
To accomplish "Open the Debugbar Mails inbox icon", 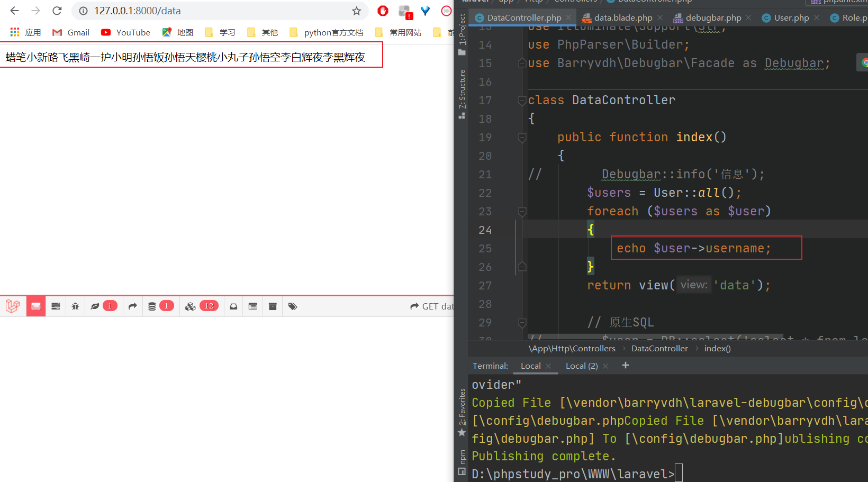I will tap(233, 306).
